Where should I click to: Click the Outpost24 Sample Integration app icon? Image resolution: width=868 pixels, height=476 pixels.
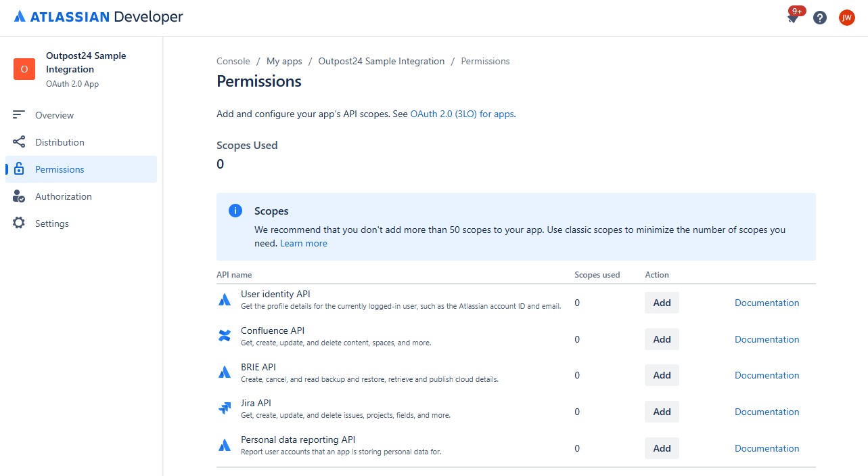24,68
